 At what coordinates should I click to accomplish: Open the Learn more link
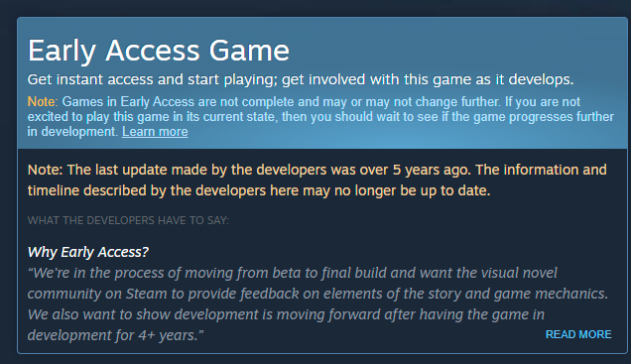point(155,132)
